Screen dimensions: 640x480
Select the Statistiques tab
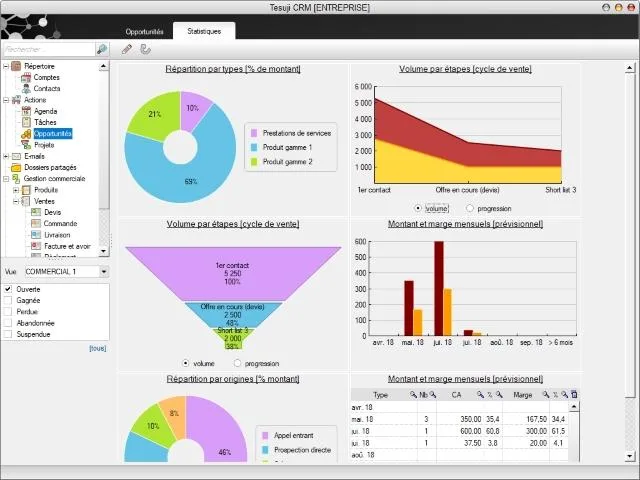204,31
